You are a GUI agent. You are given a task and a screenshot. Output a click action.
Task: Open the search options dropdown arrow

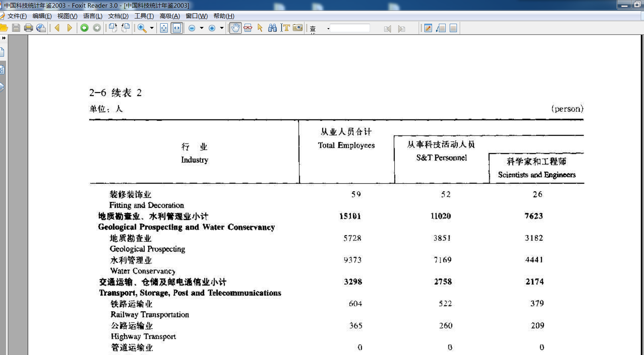tap(328, 29)
